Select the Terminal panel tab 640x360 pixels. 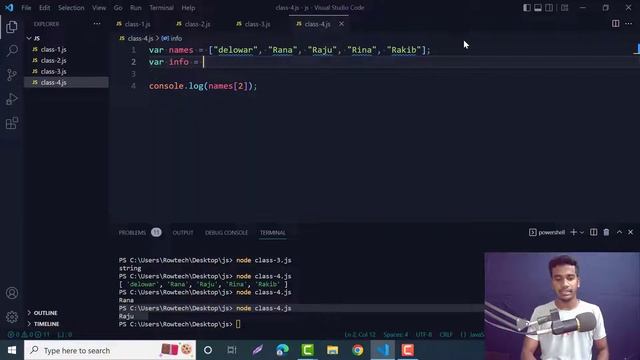[x=273, y=233]
